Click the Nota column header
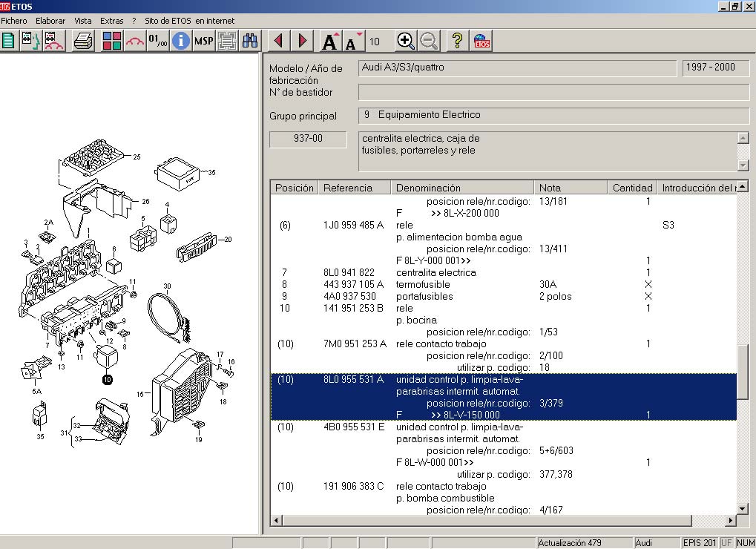This screenshot has width=756, height=549. (x=571, y=188)
